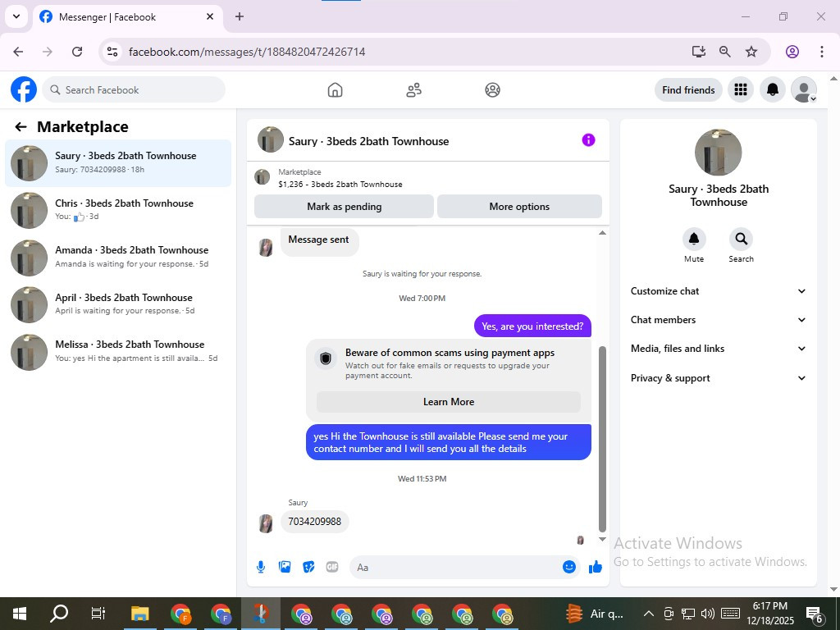
Task: Click the browser reload icon
Action: tap(77, 52)
